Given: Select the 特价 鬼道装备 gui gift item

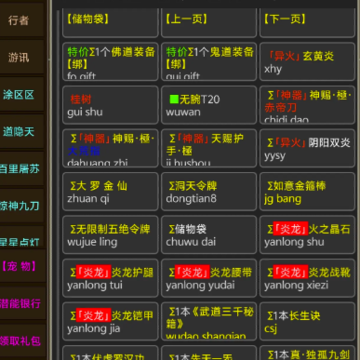Looking at the screenshot, I should tap(209, 61).
